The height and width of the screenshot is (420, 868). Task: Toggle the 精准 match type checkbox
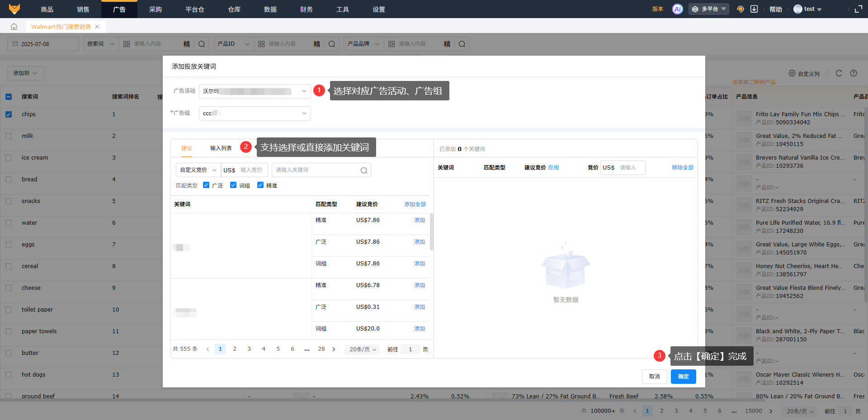tap(260, 185)
